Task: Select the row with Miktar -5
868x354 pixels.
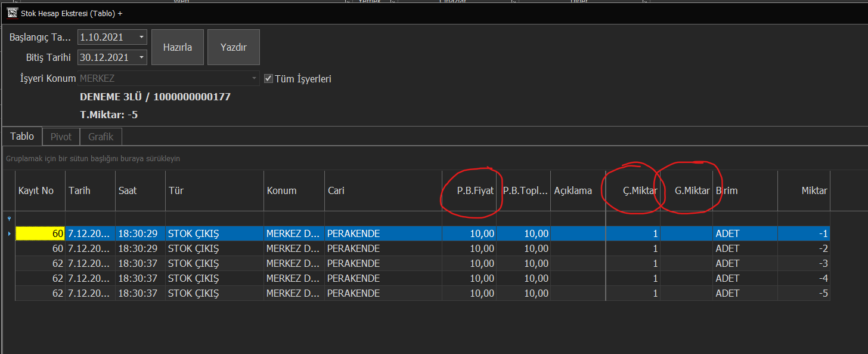Action: click(417, 293)
